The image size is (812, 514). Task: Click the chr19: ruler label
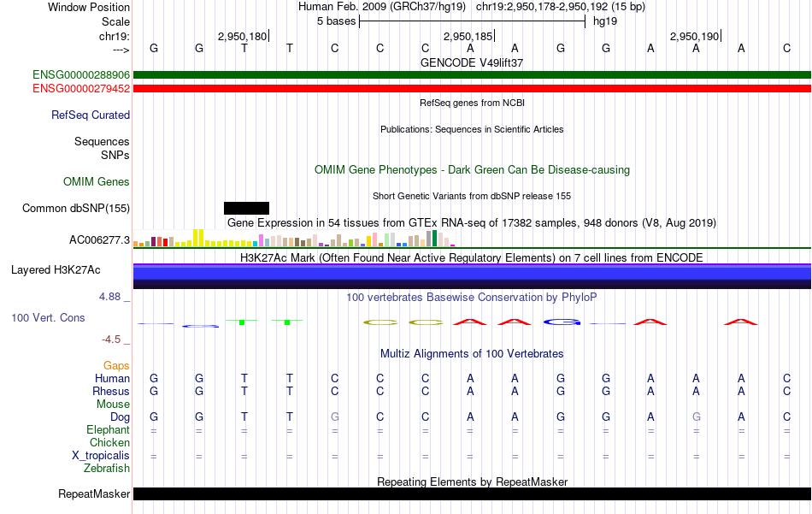pyautogui.click(x=115, y=36)
